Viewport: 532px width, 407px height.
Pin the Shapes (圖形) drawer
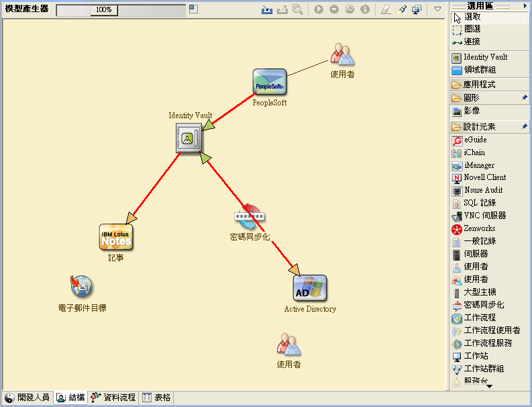tap(525, 98)
